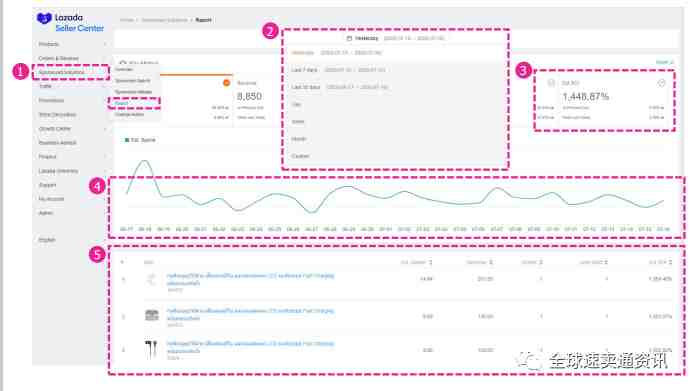Sort table by Units Sold arrows icon
This screenshot has width=690, height=391.
coord(606,262)
